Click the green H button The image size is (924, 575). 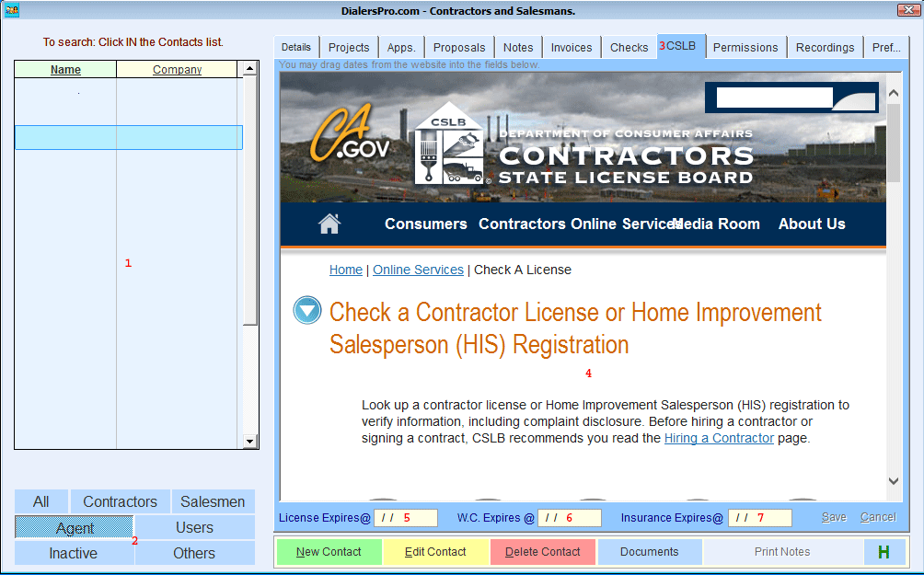(884, 552)
